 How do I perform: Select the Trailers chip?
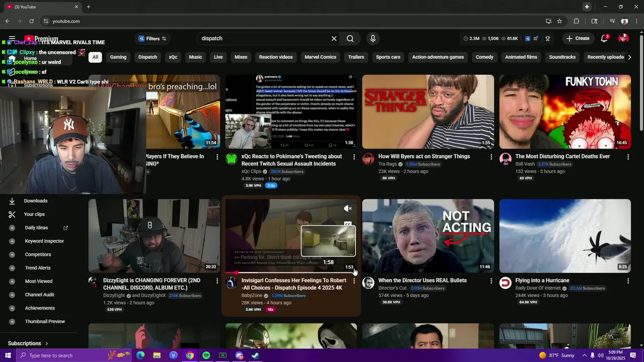356,57
